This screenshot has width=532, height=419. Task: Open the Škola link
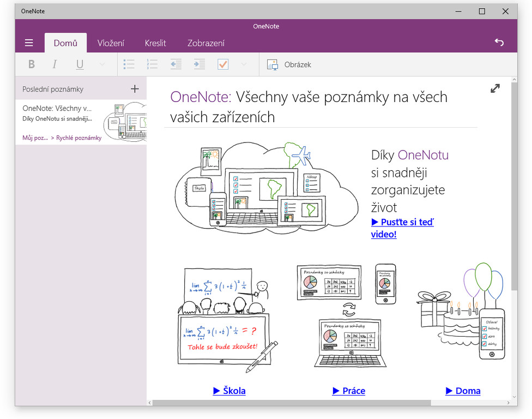point(229,391)
